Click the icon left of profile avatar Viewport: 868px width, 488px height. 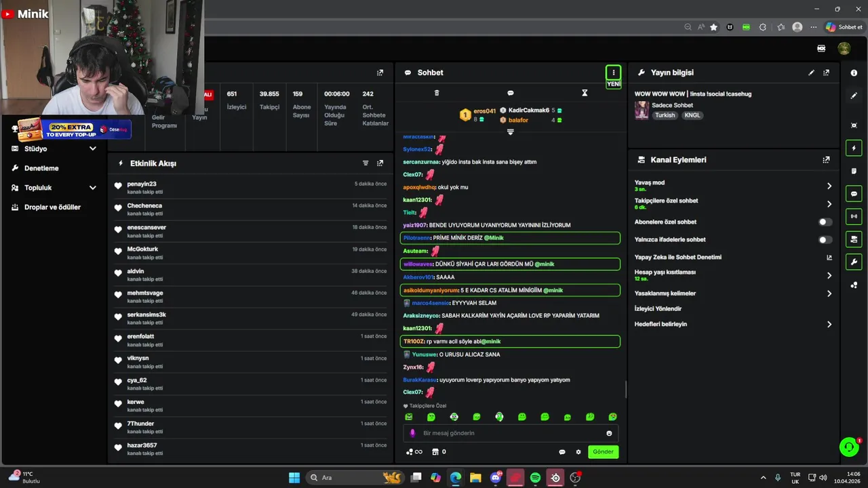[821, 49]
